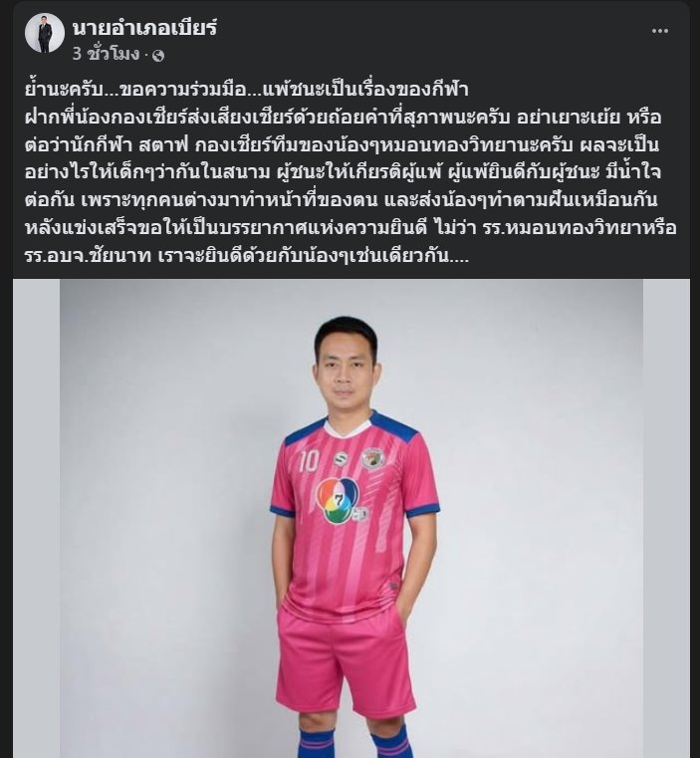Open the author name นายอำเภอเบียร์ link
Viewport: 700px width, 758px height.
point(145,28)
